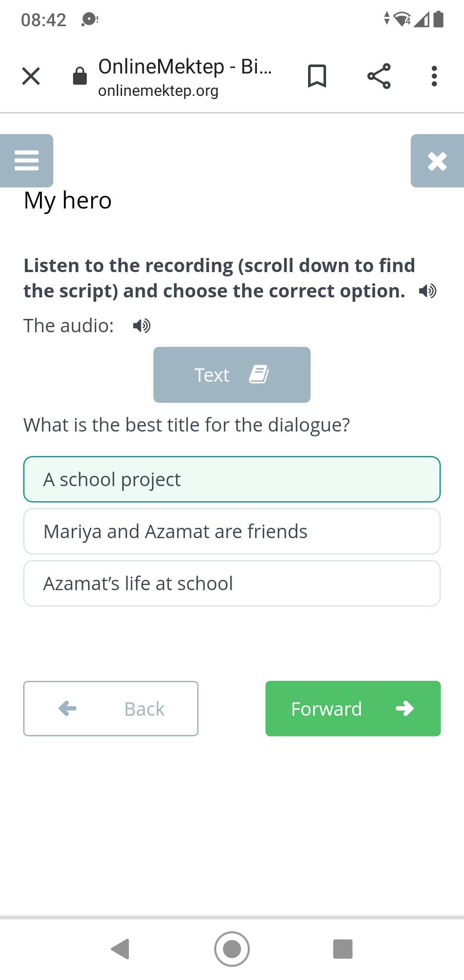Image resolution: width=464 pixels, height=980 pixels.
Task: Tap the onlinemektep.org address text
Action: 158,91
